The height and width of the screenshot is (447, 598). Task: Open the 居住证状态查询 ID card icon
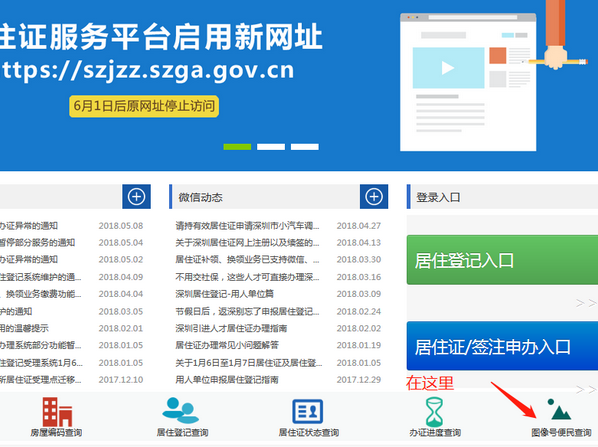(x=307, y=411)
